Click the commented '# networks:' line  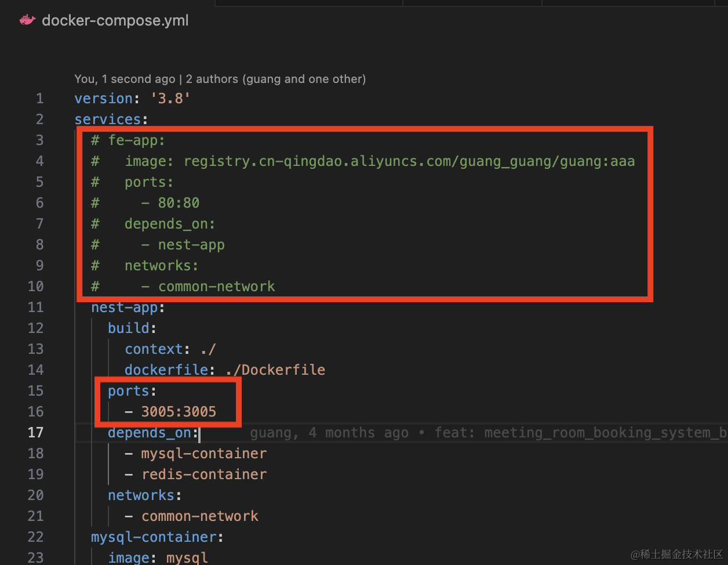pos(145,266)
